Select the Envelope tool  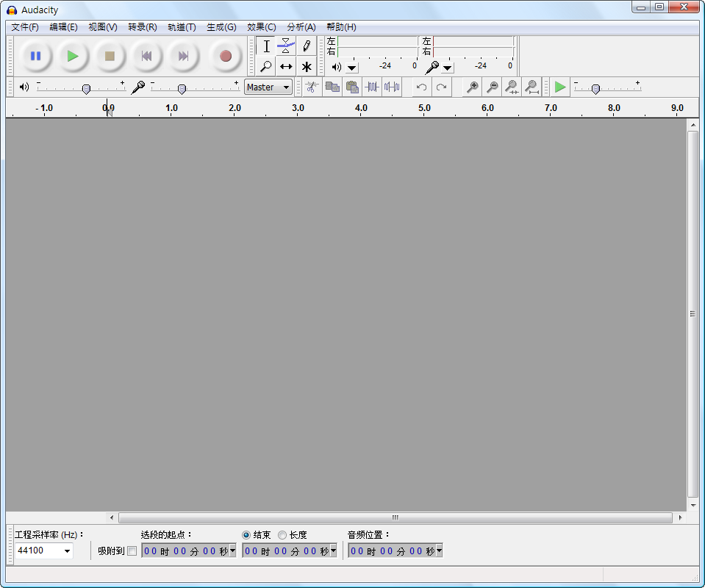click(286, 46)
